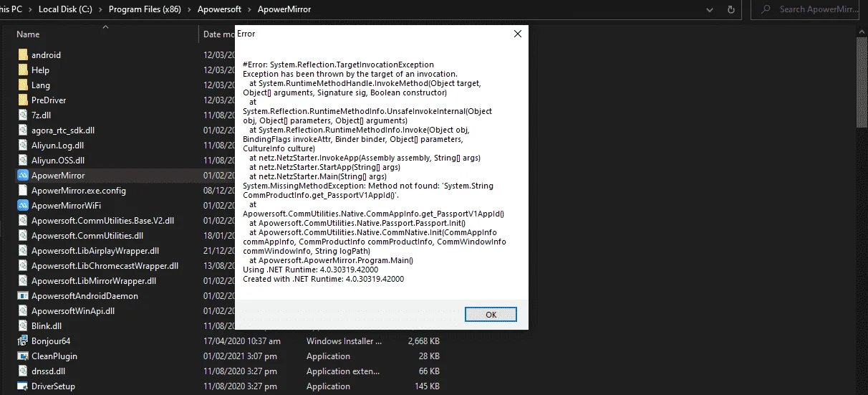Click the Apowersoft.CommUtilities.dll file icon

(23, 235)
